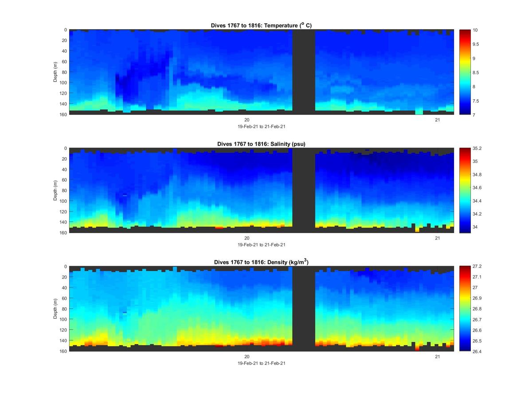
Task: Select the Temperature plot's Depth (m) axis label
Action: [55, 72]
